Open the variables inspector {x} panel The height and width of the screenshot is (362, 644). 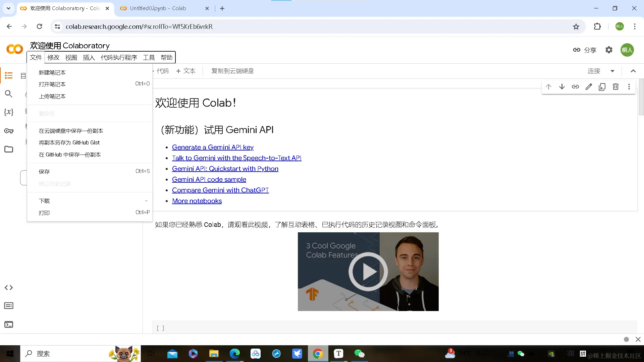click(9, 112)
